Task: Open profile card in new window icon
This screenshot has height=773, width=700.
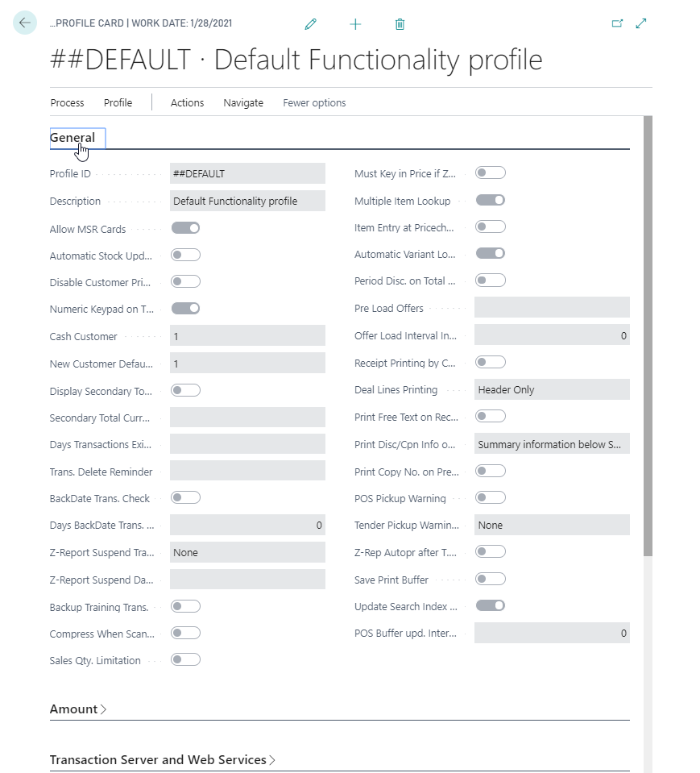Action: tap(617, 23)
